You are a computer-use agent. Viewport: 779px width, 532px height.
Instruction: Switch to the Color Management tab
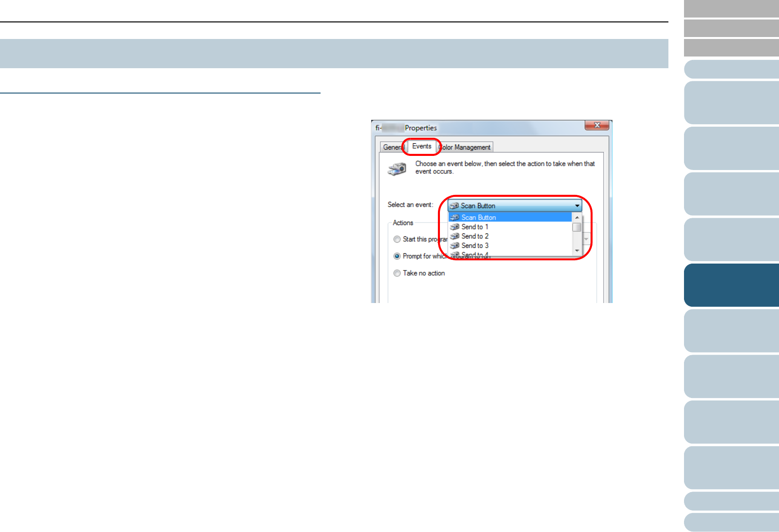pos(465,147)
